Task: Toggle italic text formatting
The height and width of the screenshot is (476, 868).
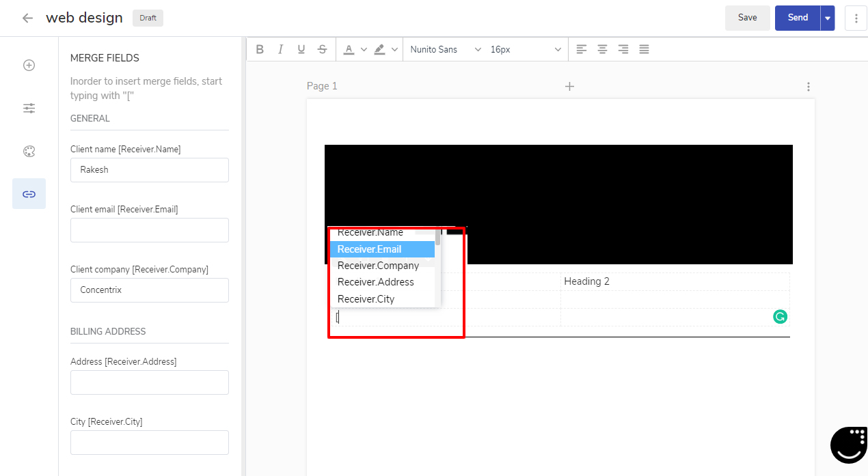Action: coord(280,49)
